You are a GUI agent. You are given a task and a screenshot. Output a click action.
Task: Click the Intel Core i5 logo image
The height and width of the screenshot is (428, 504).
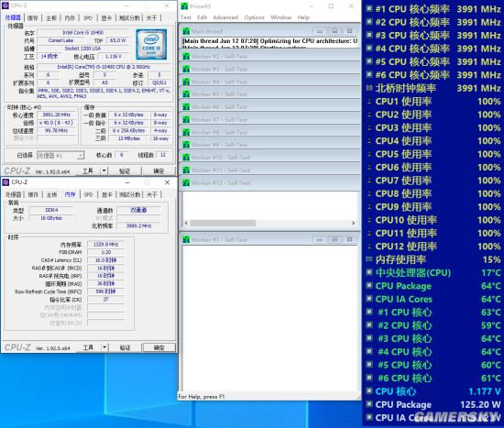tap(151, 44)
